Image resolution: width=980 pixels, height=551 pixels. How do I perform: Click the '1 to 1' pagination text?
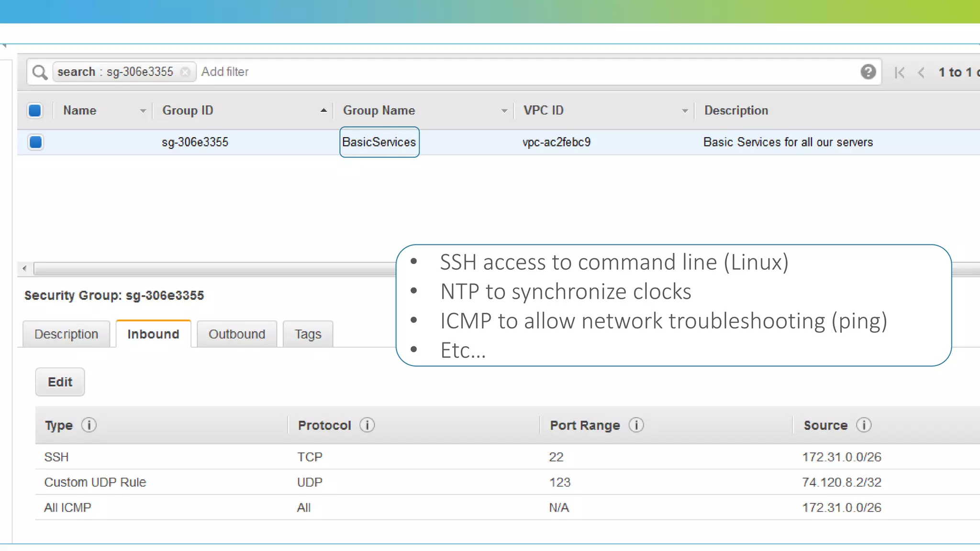coord(955,72)
